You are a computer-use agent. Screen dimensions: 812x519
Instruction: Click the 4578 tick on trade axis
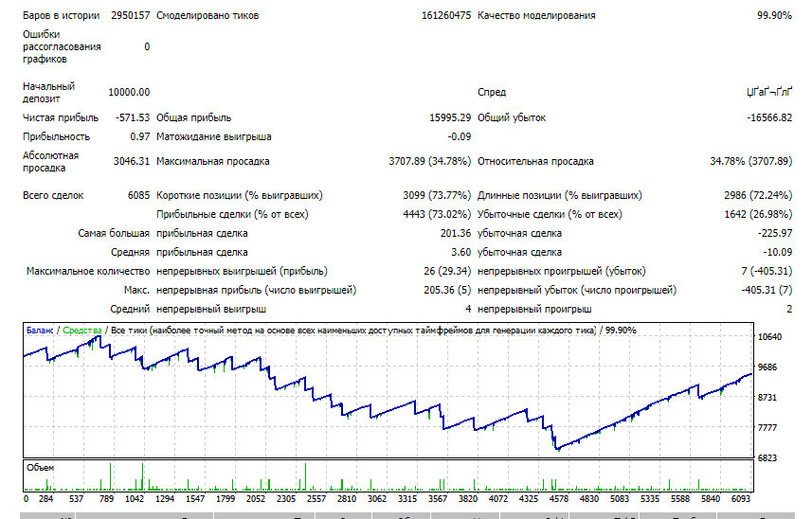(559, 499)
